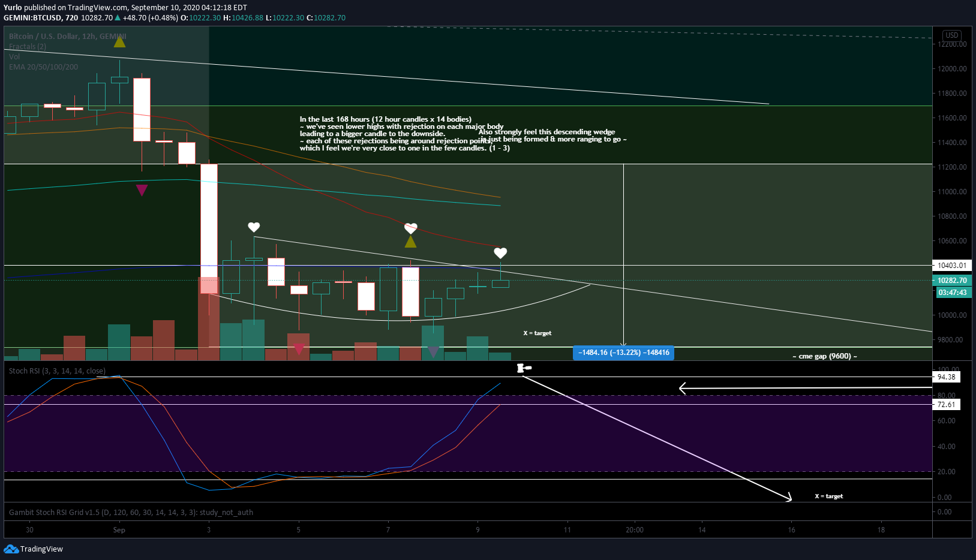This screenshot has height=560, width=976.
Task: Click the white heart marker above the Sep 4 candle
Action: (254, 227)
